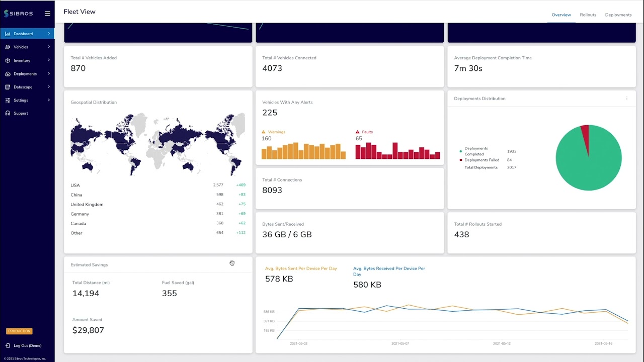Click the PRODUCTION environment badge

19,331
